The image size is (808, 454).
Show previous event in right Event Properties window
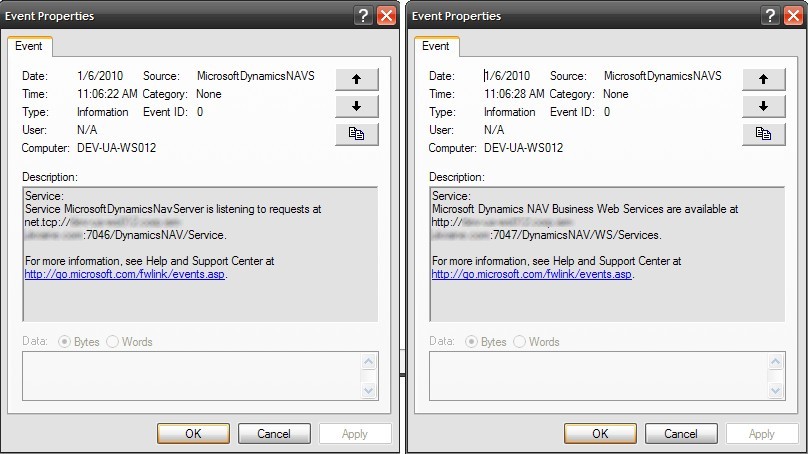[x=764, y=79]
